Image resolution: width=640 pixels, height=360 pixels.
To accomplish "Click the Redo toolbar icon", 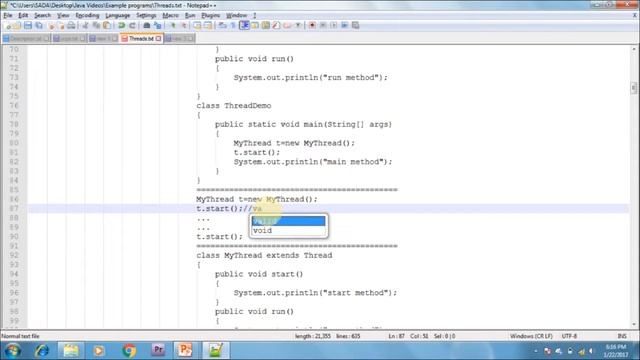I will click(x=132, y=25).
